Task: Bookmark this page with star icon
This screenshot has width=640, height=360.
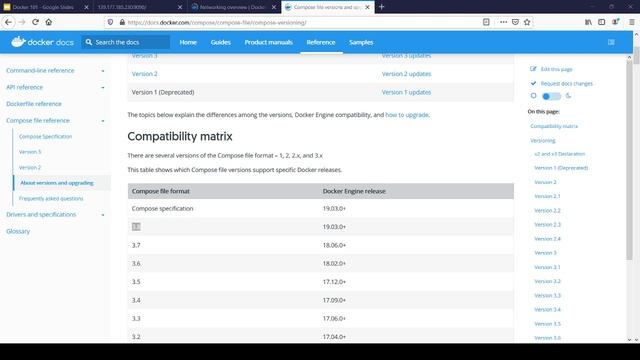Action: tap(527, 22)
